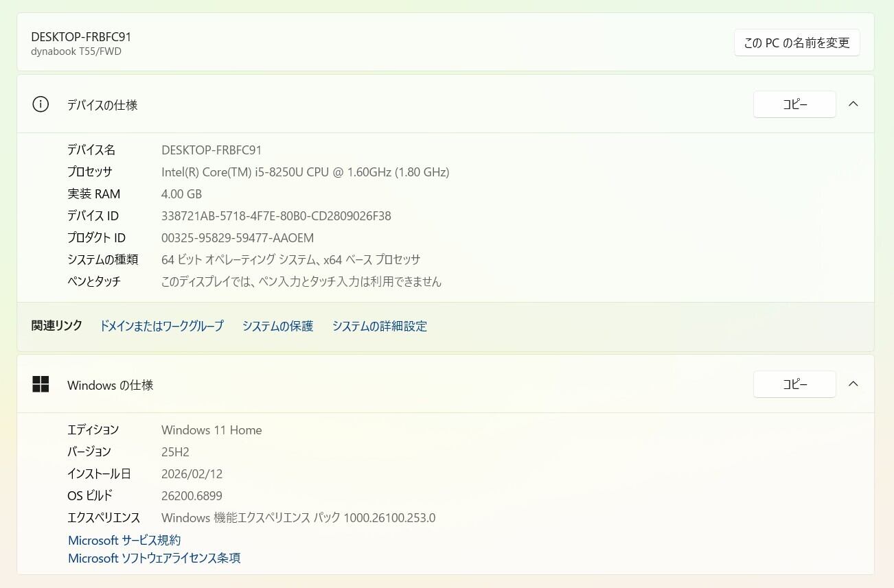Select the install date 2026/02/12
The height and width of the screenshot is (588, 894).
pyautogui.click(x=192, y=473)
